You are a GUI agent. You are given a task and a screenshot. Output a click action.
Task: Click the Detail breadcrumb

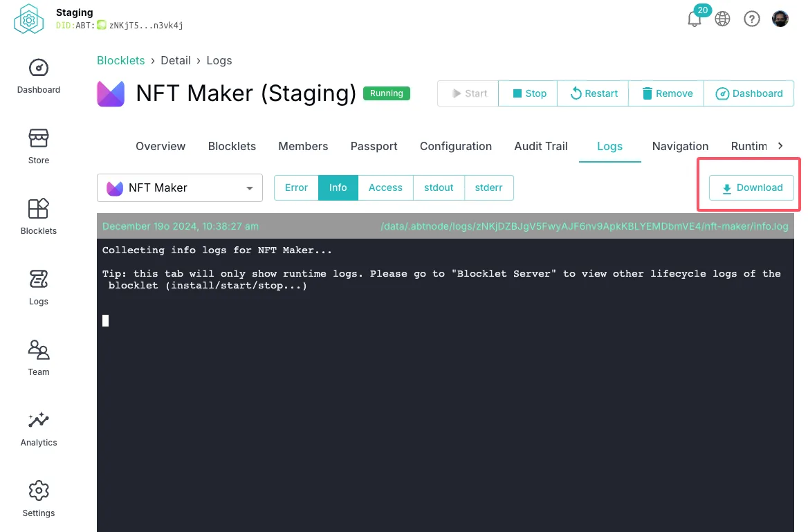pyautogui.click(x=176, y=60)
